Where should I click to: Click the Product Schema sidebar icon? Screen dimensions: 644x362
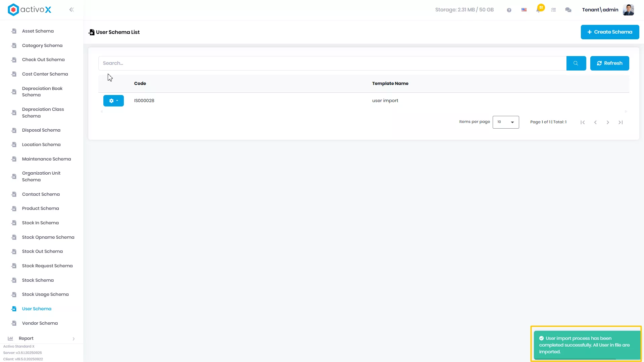[x=14, y=209]
